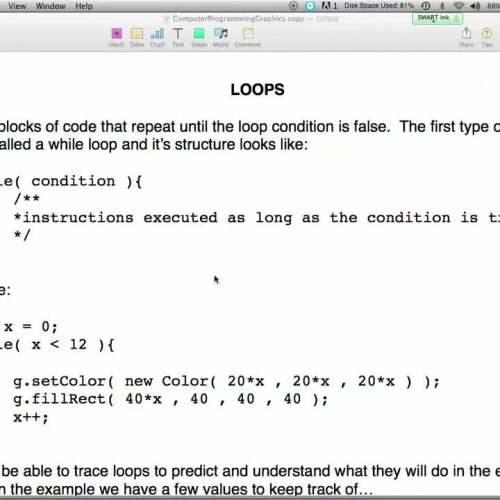The height and width of the screenshot is (500, 500).
Task: Click the g.fillRect code line
Action: [171, 399]
